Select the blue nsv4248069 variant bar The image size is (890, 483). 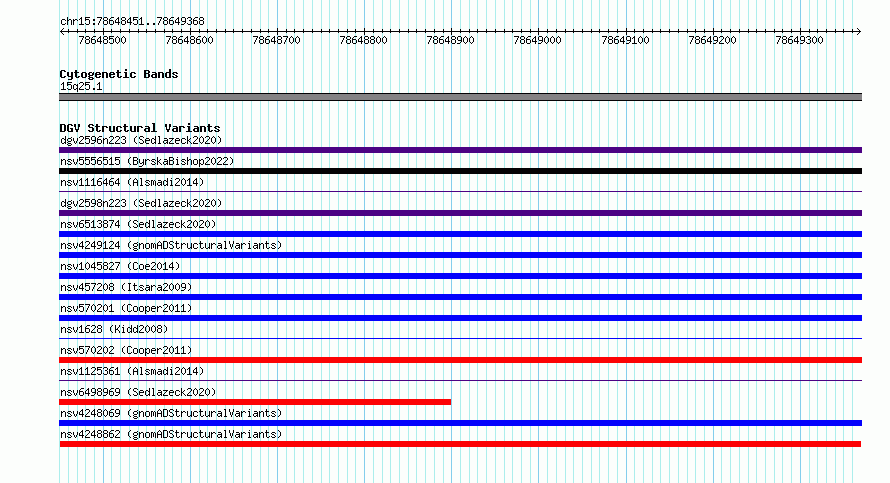460,423
